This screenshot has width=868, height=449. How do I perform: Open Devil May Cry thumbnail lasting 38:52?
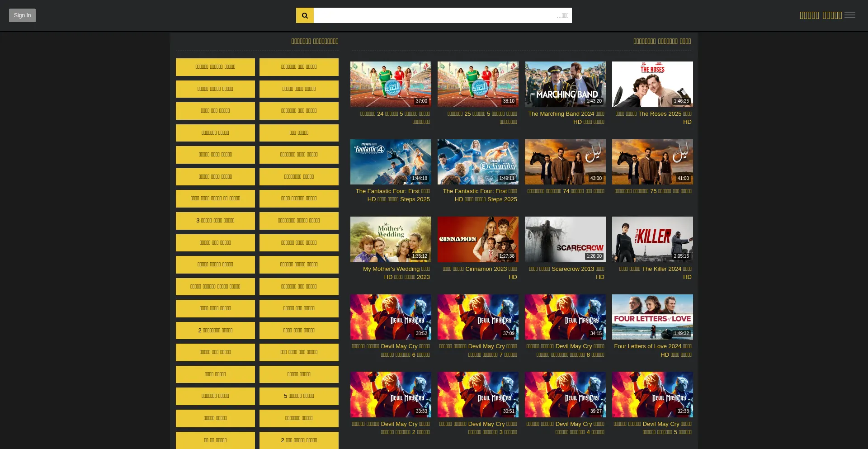391,317
